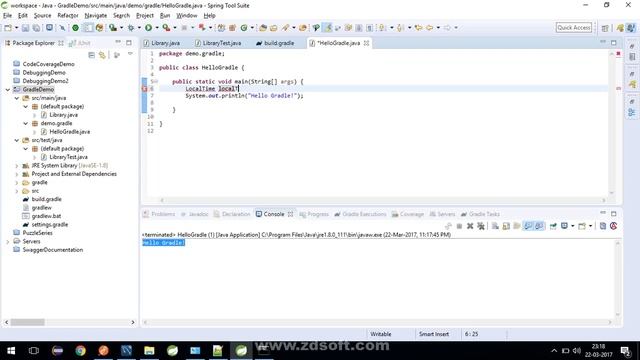The width and height of the screenshot is (640, 360).
Task: Select settings.gradle in Package Explorer
Action: pyautogui.click(x=50, y=224)
